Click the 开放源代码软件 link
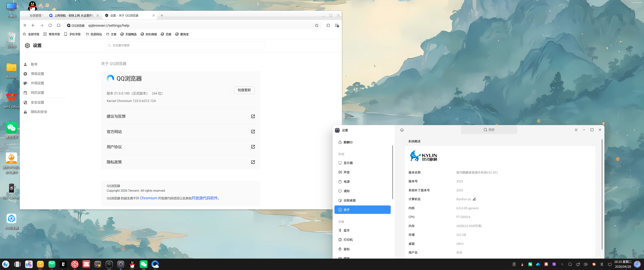The image size is (644, 270). click(205, 198)
